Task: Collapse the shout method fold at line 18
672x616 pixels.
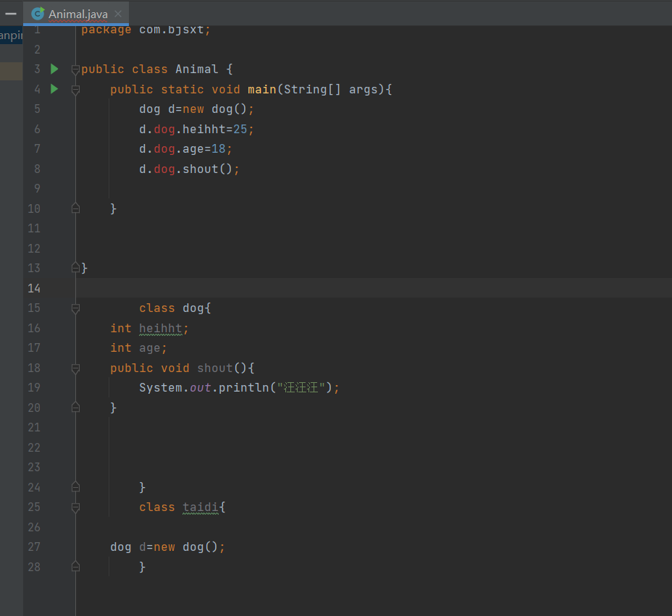Action: [75, 368]
